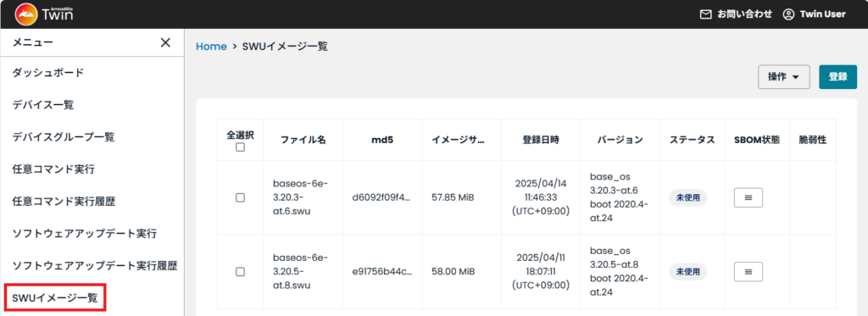Close the メニュー panel with the X icon

[165, 42]
